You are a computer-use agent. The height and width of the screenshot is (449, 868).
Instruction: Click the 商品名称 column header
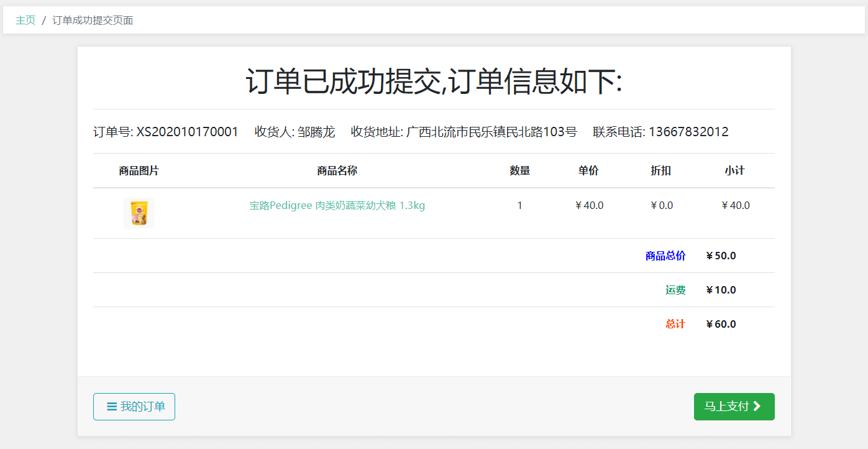tap(337, 171)
